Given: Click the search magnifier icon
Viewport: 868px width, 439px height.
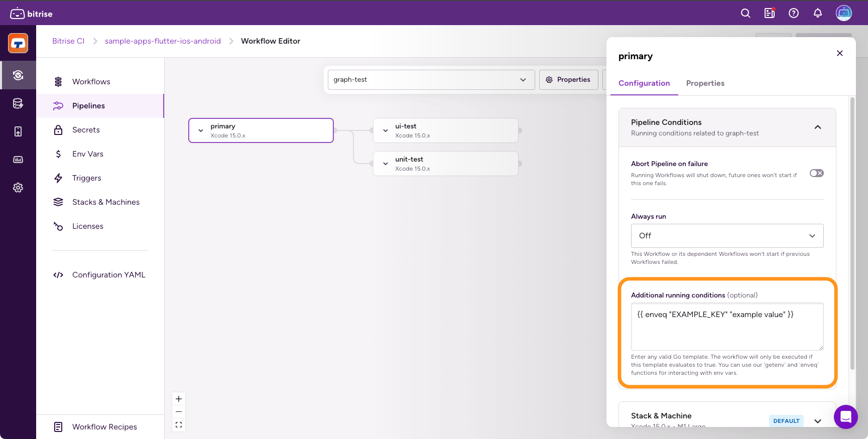Looking at the screenshot, I should coord(746,14).
